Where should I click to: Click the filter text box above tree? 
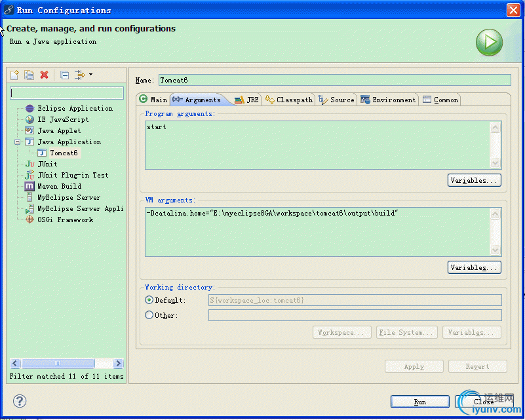coord(67,93)
